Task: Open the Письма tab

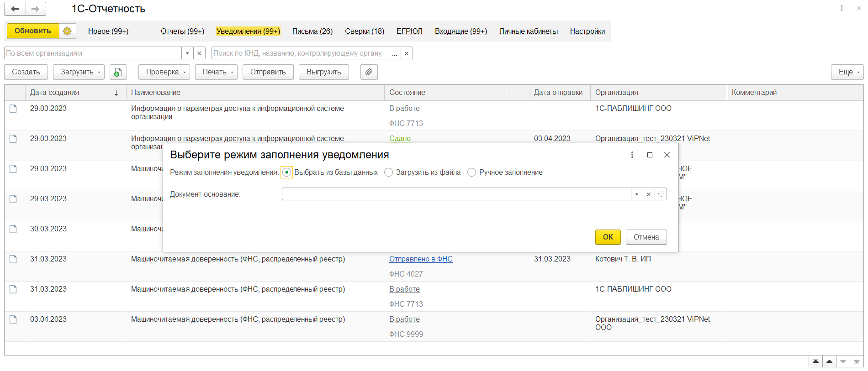Action: 312,31
